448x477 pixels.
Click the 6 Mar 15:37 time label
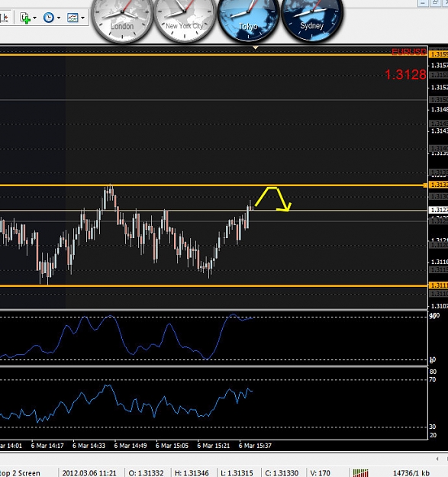[x=255, y=446]
